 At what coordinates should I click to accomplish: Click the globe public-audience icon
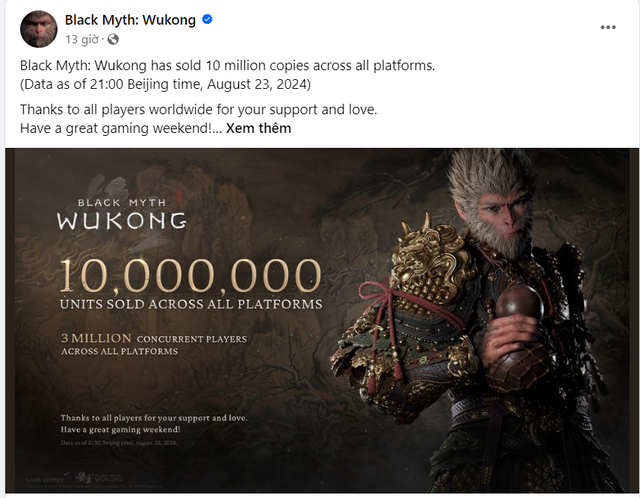pyautogui.click(x=113, y=39)
